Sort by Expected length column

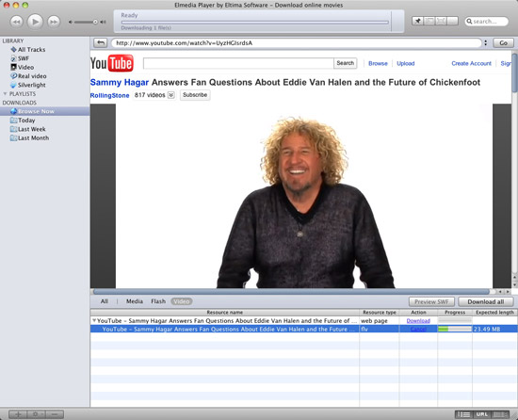(494, 313)
